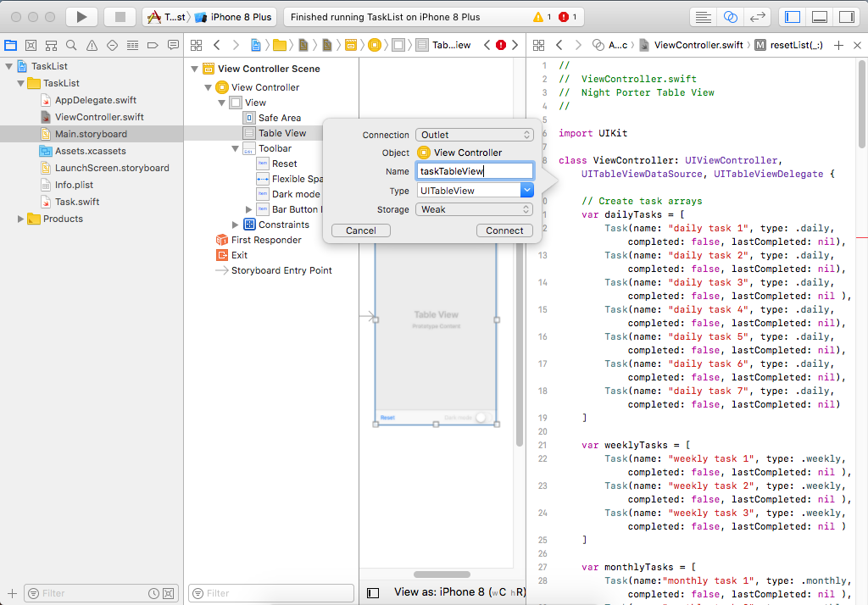The width and height of the screenshot is (868, 605).
Task: Go back in storyboard editor history
Action: [x=217, y=45]
